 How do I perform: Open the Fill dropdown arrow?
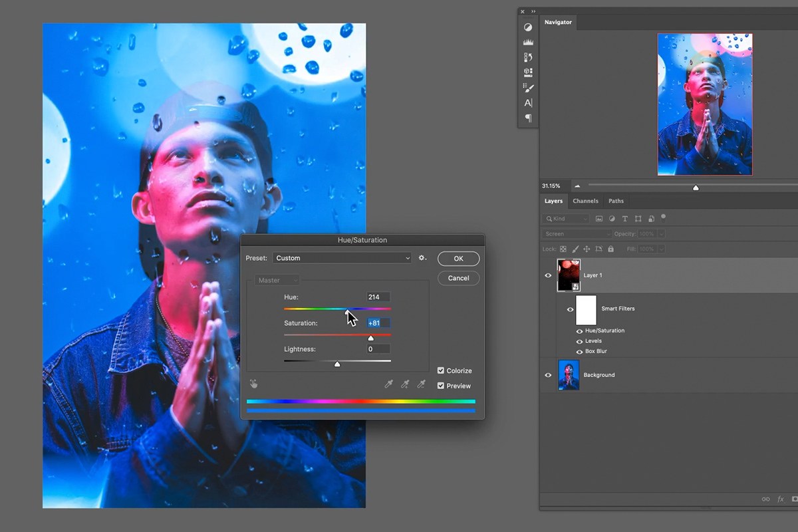coord(660,249)
